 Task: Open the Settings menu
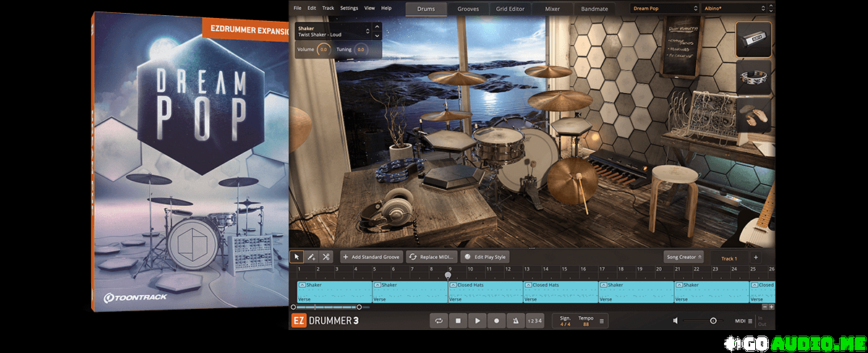pos(349,8)
